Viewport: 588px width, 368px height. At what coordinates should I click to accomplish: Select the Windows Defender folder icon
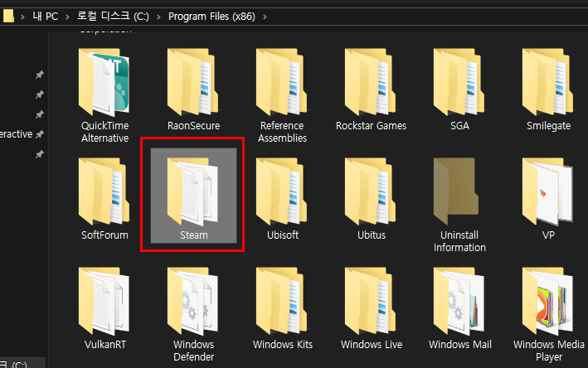click(x=193, y=301)
